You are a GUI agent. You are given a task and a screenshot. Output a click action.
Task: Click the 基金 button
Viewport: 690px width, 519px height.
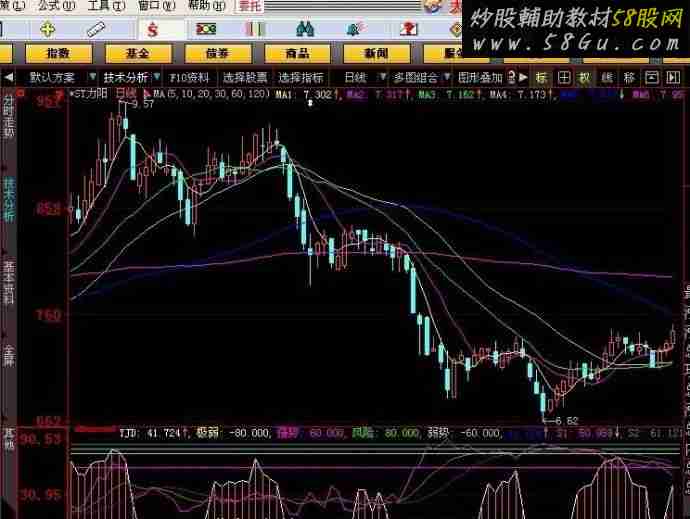[137, 53]
